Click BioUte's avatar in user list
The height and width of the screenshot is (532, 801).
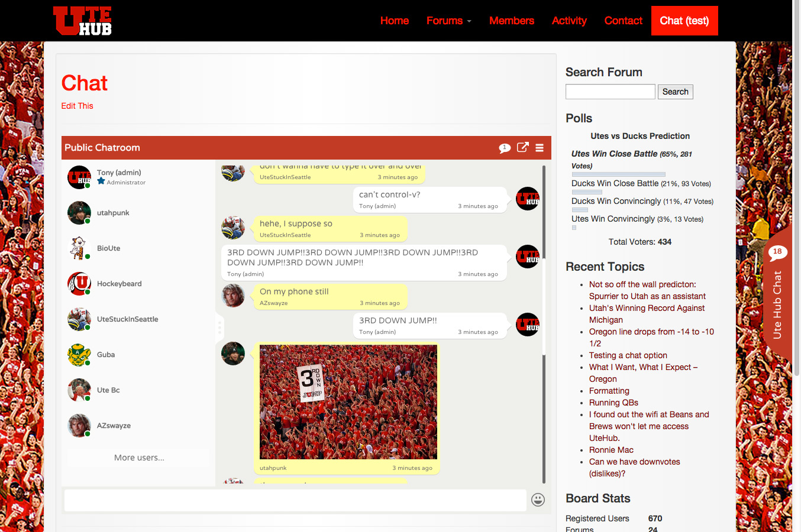point(79,248)
